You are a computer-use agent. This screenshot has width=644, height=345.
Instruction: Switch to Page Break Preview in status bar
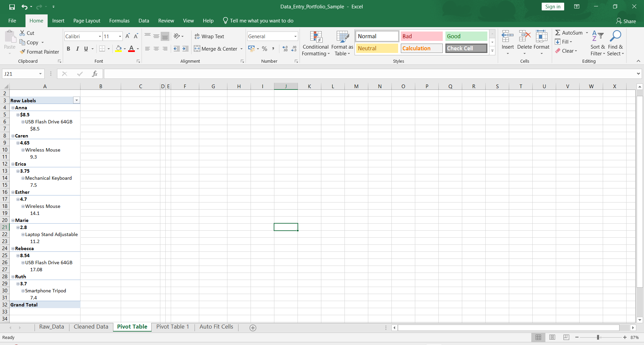566,337
